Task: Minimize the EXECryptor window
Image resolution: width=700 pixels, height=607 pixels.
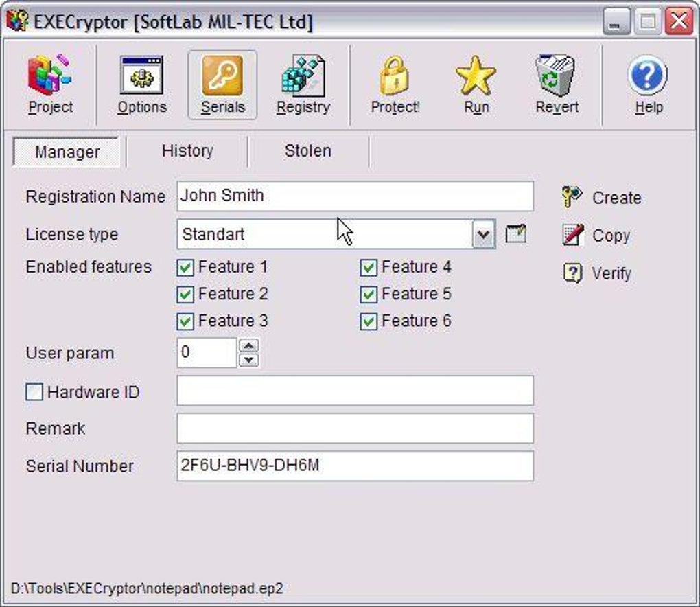Action: click(616, 21)
